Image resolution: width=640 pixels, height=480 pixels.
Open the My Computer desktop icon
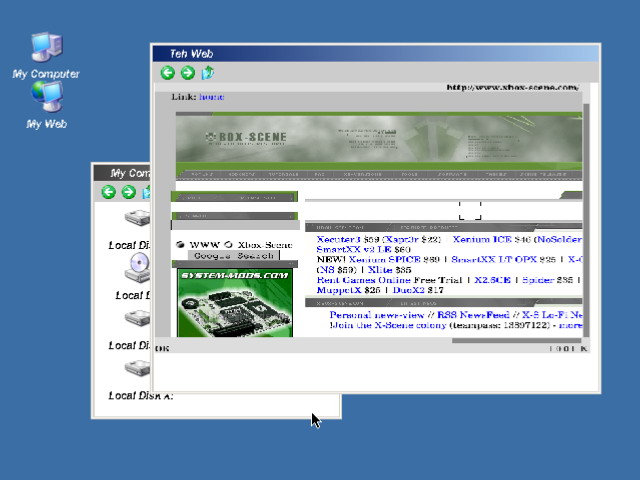(47, 47)
